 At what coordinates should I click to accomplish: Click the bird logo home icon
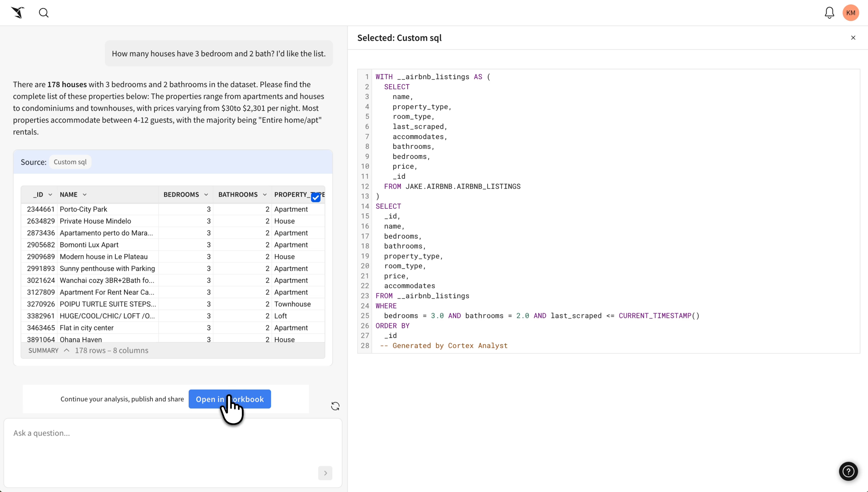coord(18,13)
